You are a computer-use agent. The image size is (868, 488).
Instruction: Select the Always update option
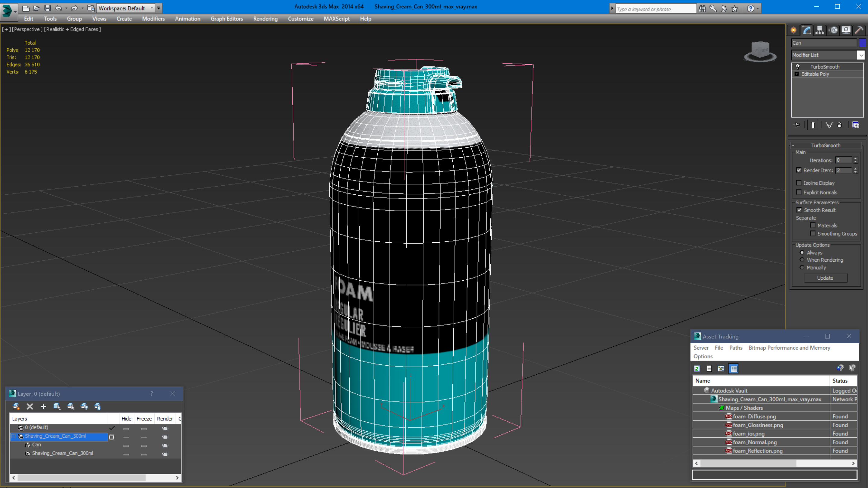(x=802, y=252)
